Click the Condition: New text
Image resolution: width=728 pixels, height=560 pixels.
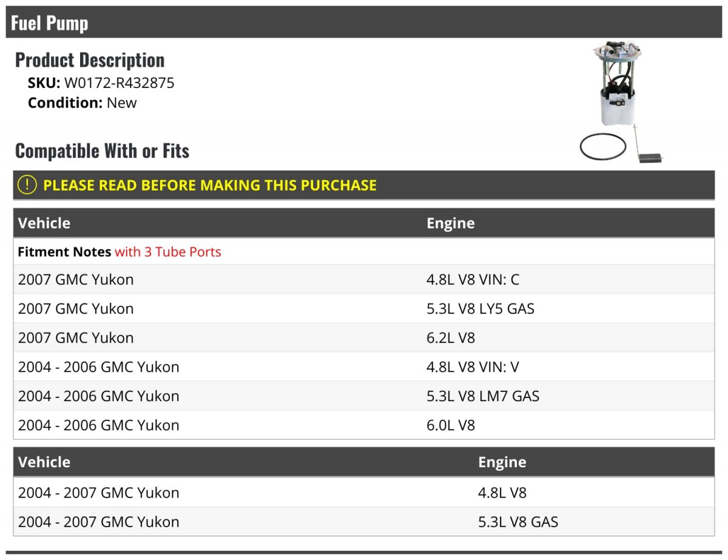pos(82,103)
